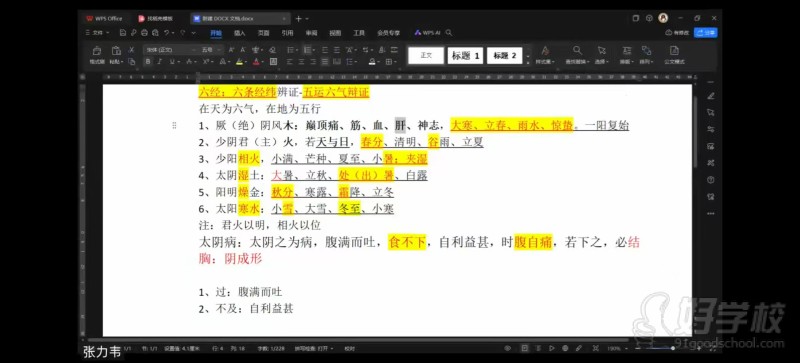Open the font size dropdown

pos(220,50)
